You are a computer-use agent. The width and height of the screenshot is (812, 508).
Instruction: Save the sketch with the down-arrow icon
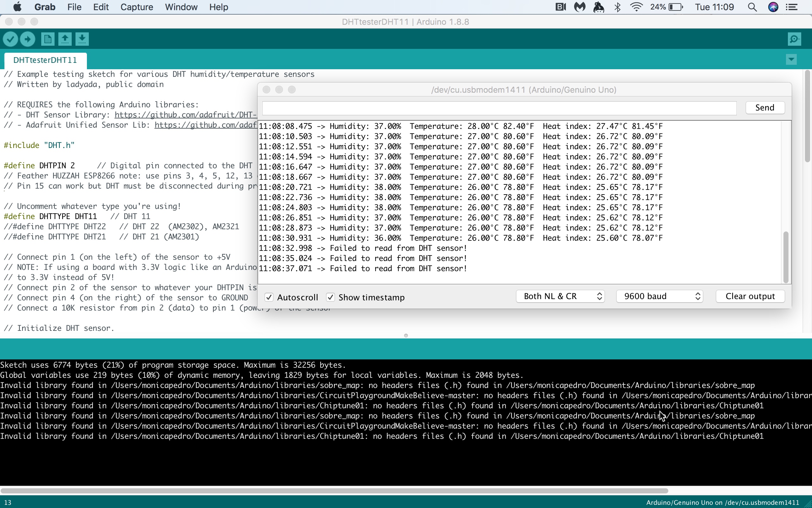pos(82,39)
